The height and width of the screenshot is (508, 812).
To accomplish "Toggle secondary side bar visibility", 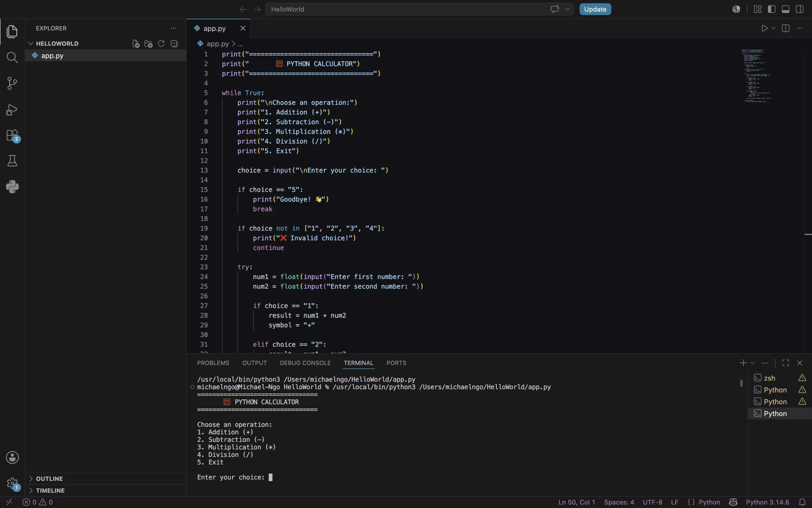I will point(800,9).
